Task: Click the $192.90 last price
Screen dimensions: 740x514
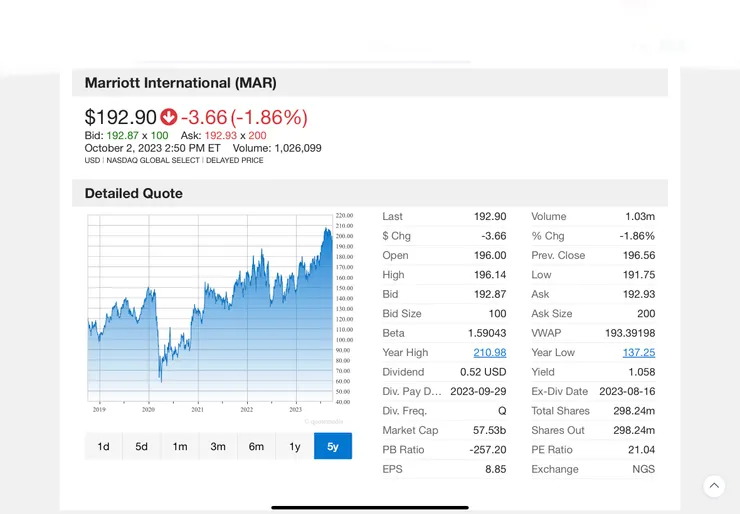Action: click(x=120, y=117)
